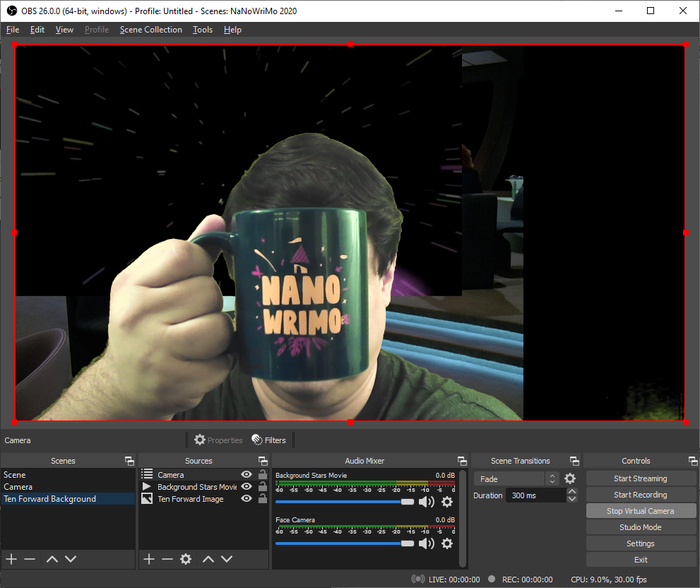Hide the Background Stars Movie source
The image size is (700, 588).
coord(247,486)
